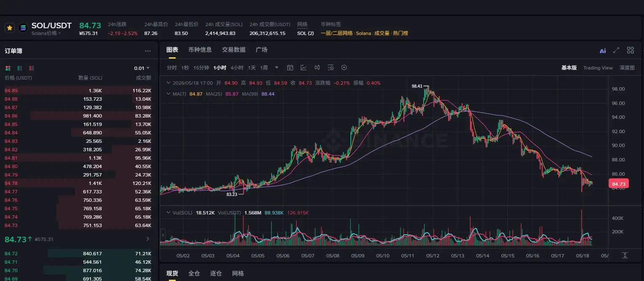Open the order book three-dot menu
This screenshot has width=644, height=281.
click(148, 51)
